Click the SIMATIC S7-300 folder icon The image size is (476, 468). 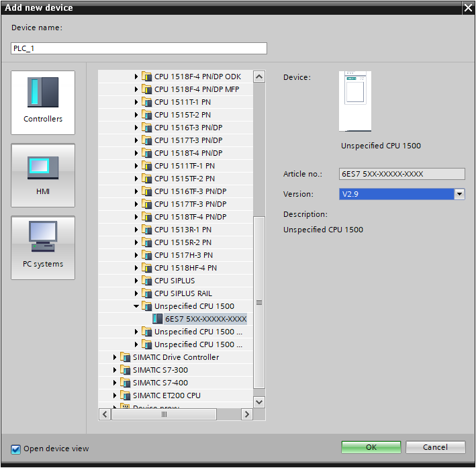point(125,369)
